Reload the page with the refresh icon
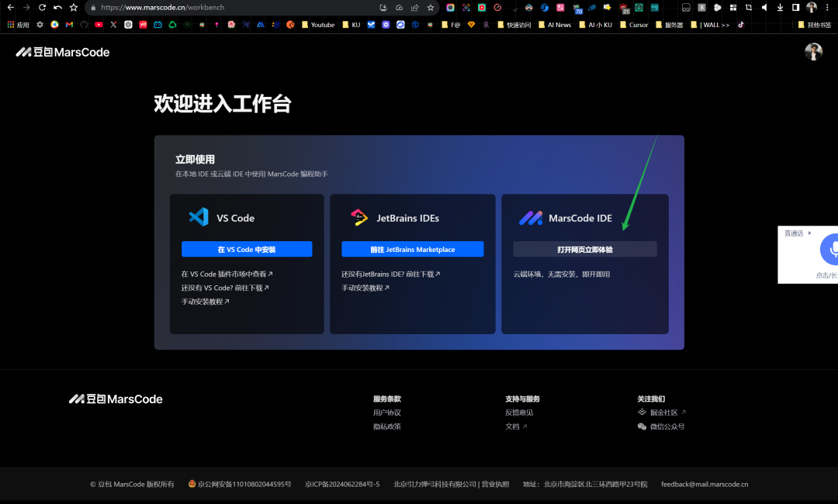This screenshot has height=504, width=838. tap(42, 8)
